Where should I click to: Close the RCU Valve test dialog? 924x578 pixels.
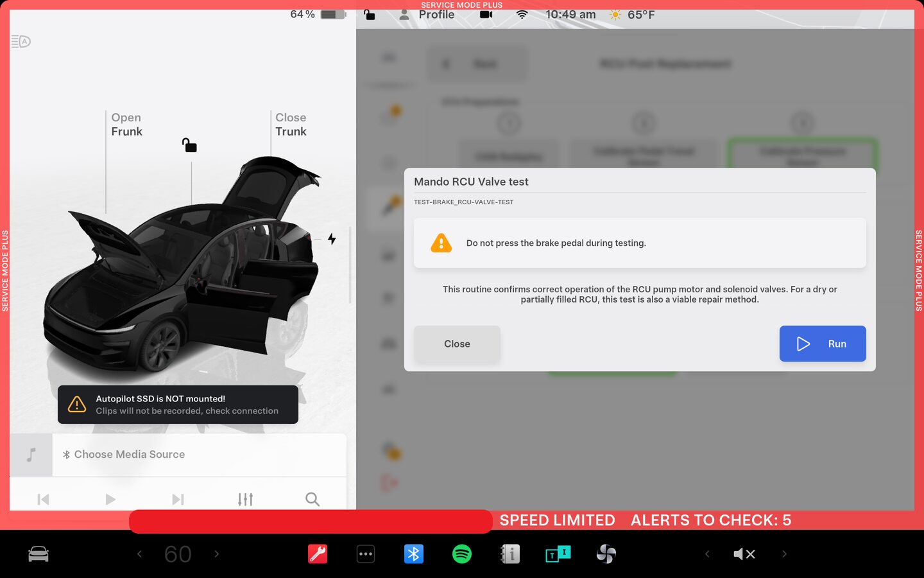457,344
